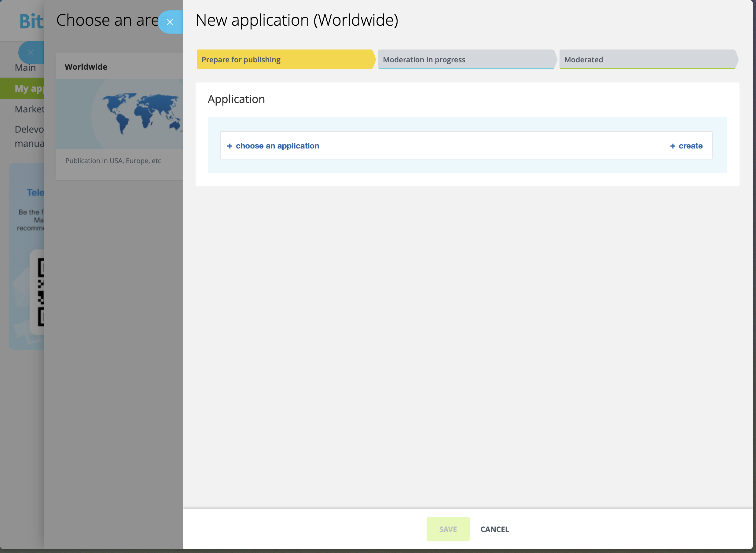Click the create link
This screenshot has width=756, height=553.
[x=690, y=146]
